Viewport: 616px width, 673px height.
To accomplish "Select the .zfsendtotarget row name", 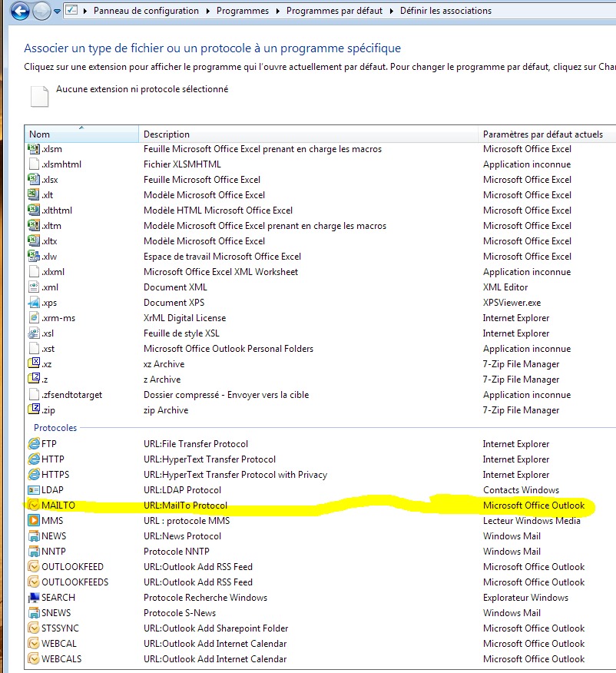I will pyautogui.click(x=71, y=394).
